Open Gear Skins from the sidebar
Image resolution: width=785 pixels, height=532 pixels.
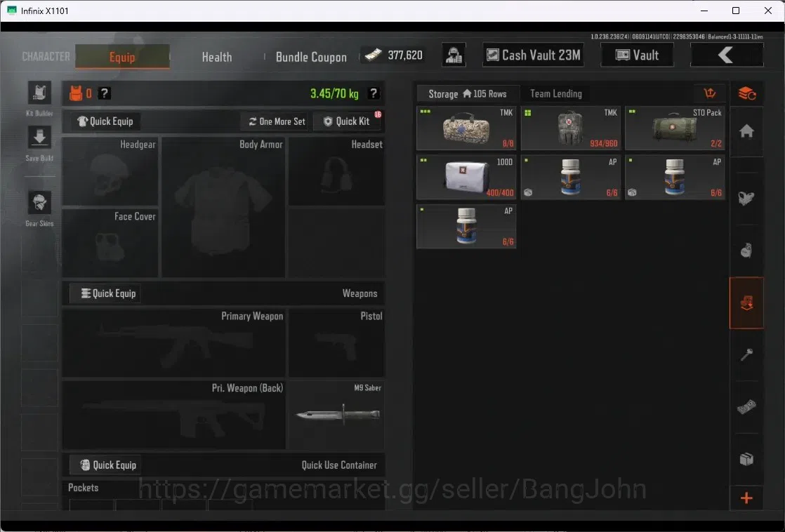pyautogui.click(x=39, y=204)
